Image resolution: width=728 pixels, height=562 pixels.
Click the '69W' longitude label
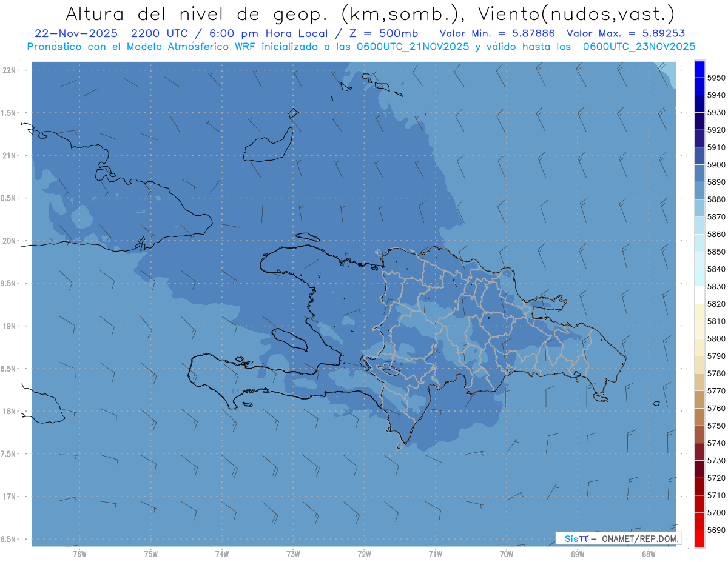click(x=578, y=554)
